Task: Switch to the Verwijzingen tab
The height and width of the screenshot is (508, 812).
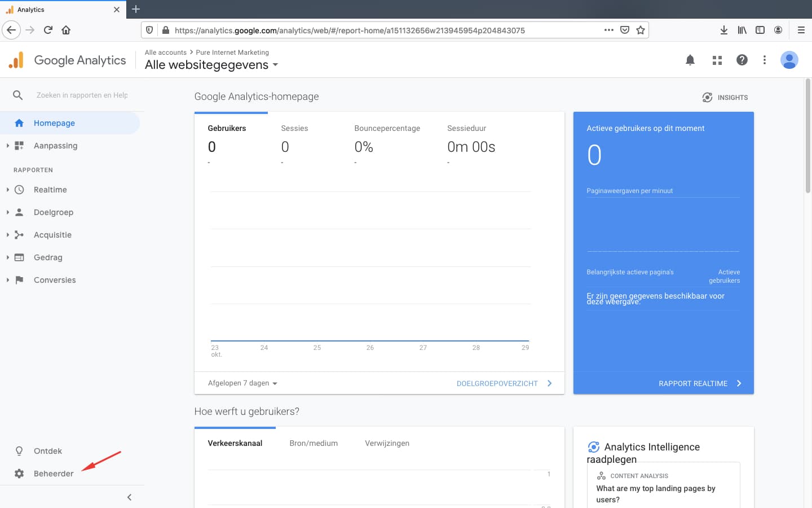Action: tap(387, 444)
